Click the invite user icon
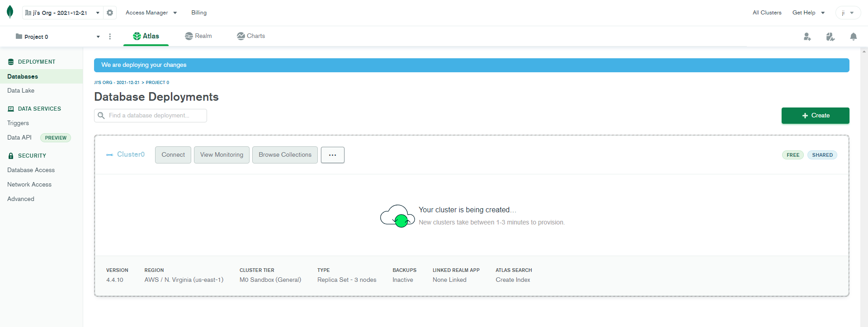The image size is (868, 327). [807, 37]
